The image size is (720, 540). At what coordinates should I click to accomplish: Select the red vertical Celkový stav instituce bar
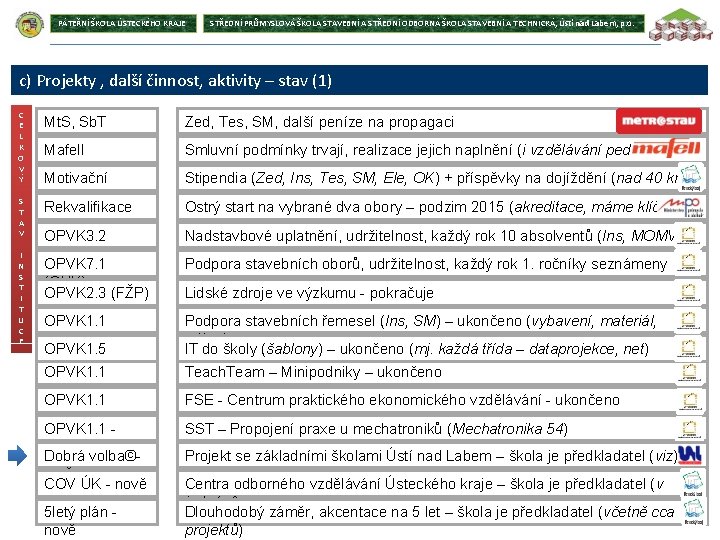tap(22, 229)
